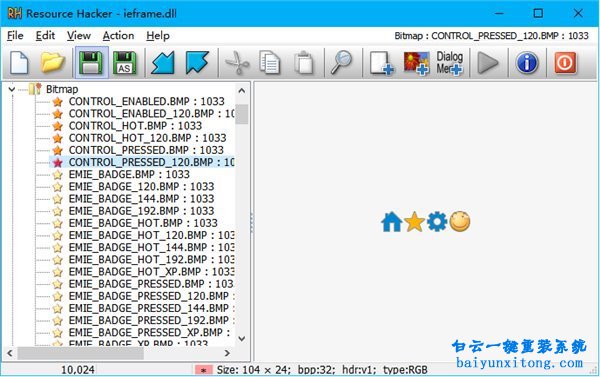Click the gray play arrow icon

[x=488, y=63]
